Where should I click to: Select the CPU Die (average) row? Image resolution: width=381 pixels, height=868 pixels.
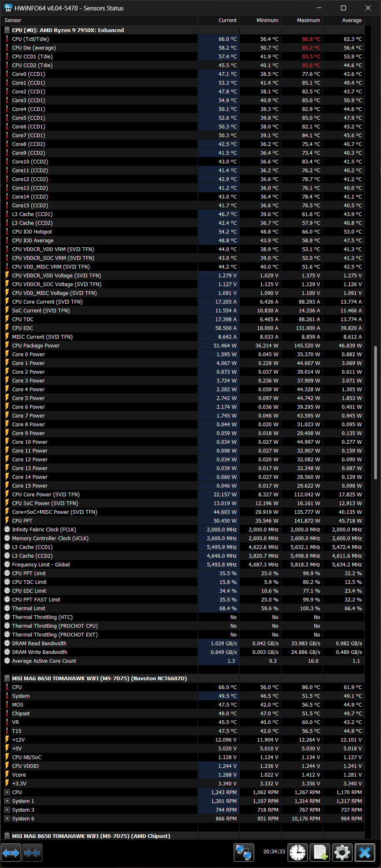183,48
